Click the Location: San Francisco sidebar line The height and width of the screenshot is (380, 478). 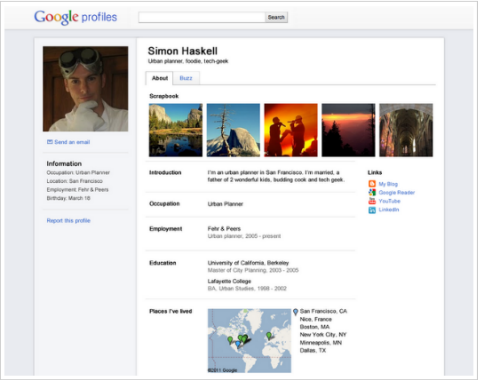(74, 181)
